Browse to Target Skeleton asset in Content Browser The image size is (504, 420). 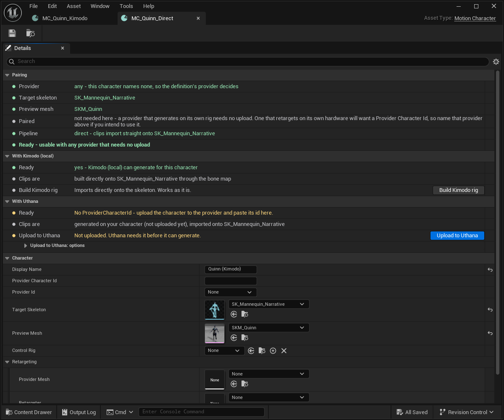click(x=245, y=314)
